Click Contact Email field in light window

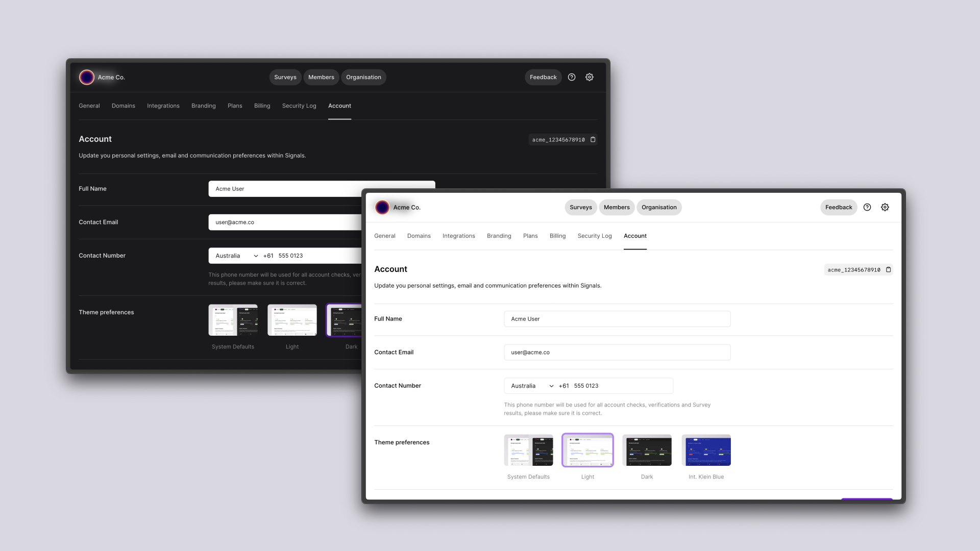point(617,353)
